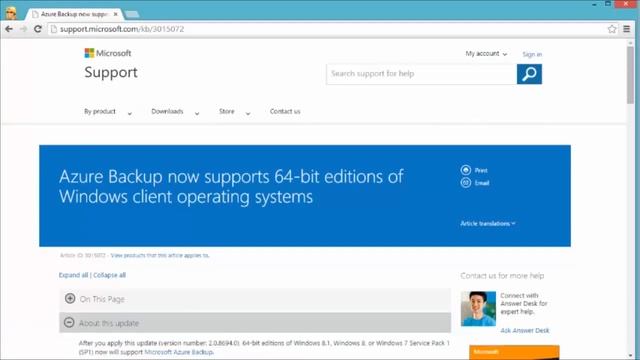Screen dimensions: 640x360
Task: Expand the By product chevron
Action: pyautogui.click(x=130, y=114)
